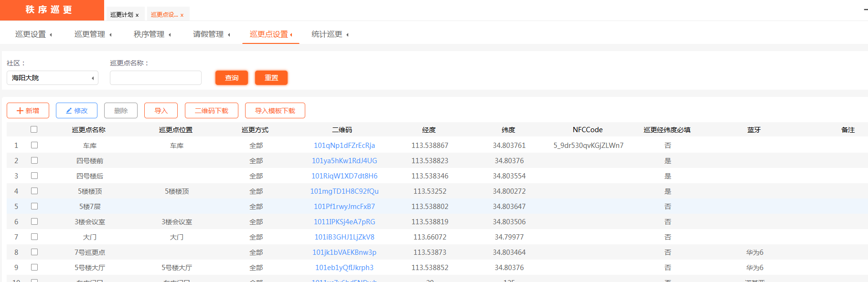868x282 pixels.
Task: Switch to the 巡更计划 tab
Action: click(x=121, y=15)
